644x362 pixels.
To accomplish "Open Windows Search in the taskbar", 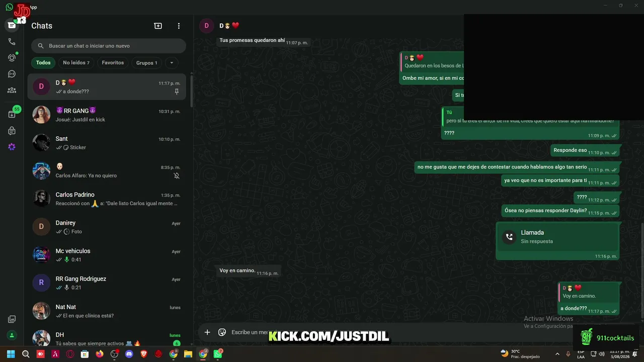I will [26, 354].
